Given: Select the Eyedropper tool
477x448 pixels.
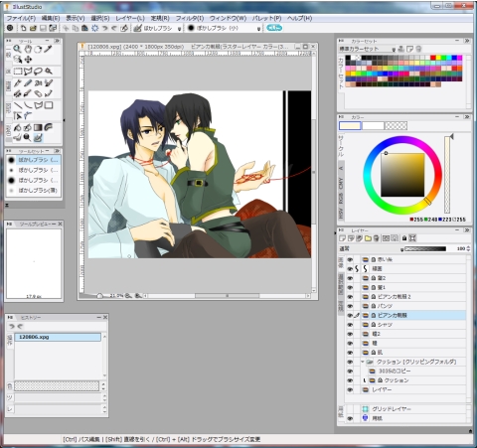Looking at the screenshot, I should [x=49, y=50].
